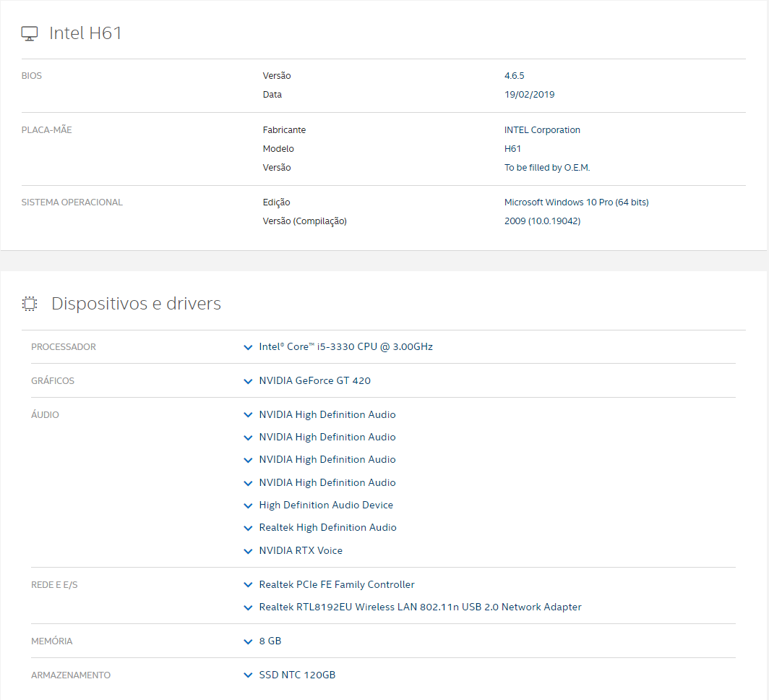Image resolution: width=769 pixels, height=700 pixels.
Task: Select the To be filled by O.E.M. value
Action: click(x=547, y=167)
